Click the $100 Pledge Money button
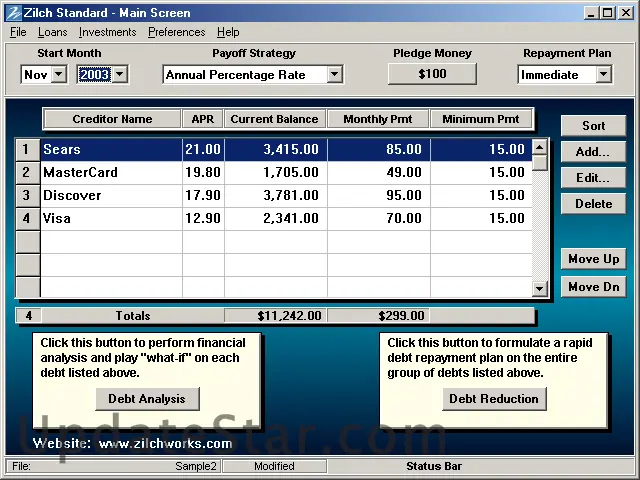The height and width of the screenshot is (480, 640). [432, 74]
